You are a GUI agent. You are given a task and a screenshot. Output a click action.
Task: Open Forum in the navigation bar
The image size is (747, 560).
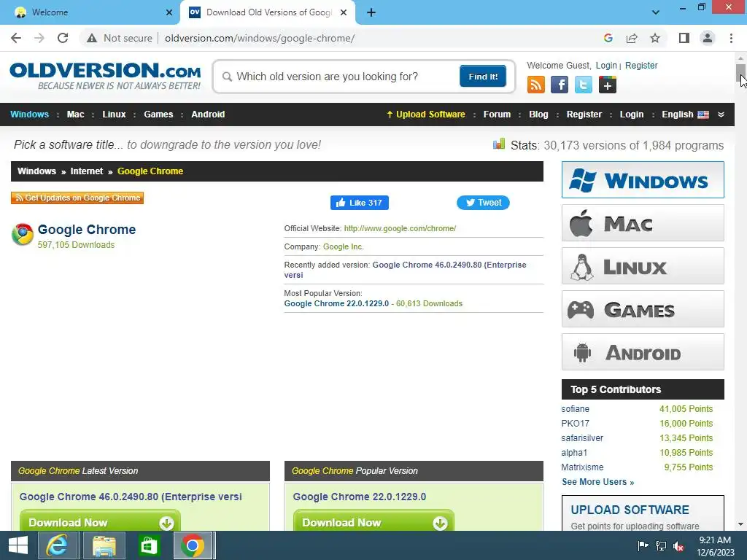[x=497, y=114]
